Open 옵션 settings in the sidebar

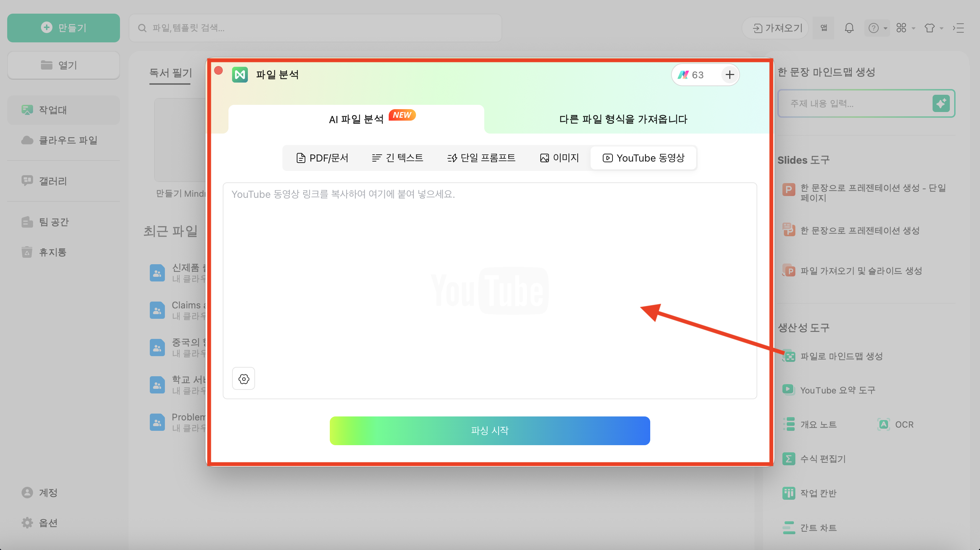(64, 523)
